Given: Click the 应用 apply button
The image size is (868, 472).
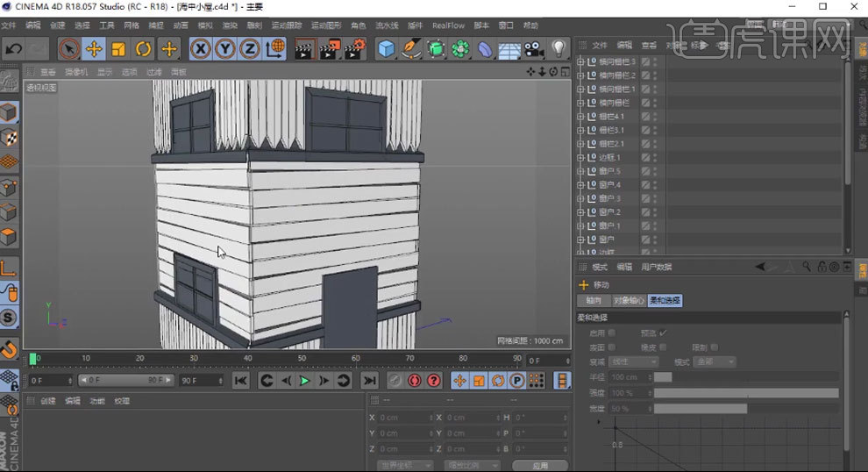Looking at the screenshot, I should 539,465.
